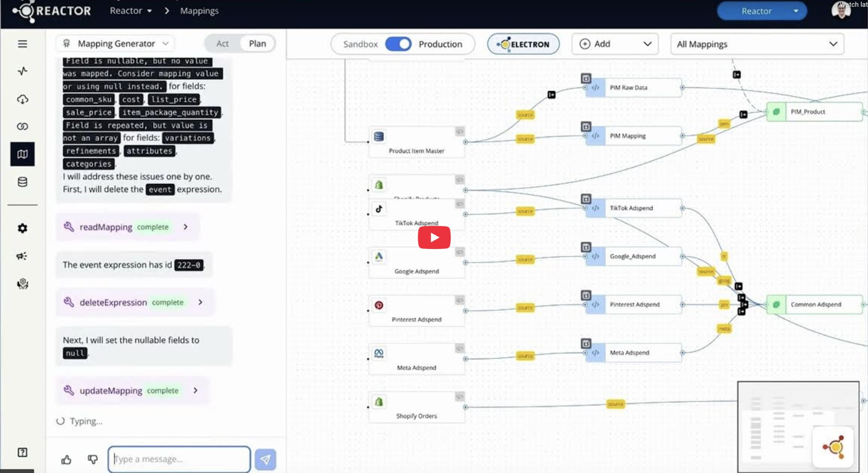The width and height of the screenshot is (868, 473).
Task: Select the Google_Adspend mapping node
Action: pos(633,256)
